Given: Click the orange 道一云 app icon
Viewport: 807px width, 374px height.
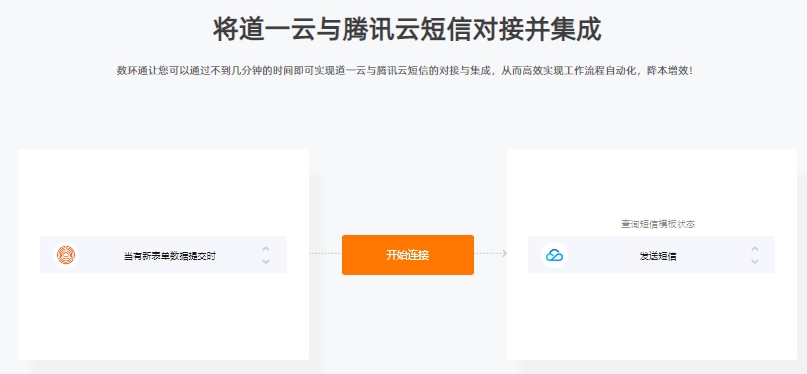Looking at the screenshot, I should click(x=66, y=255).
